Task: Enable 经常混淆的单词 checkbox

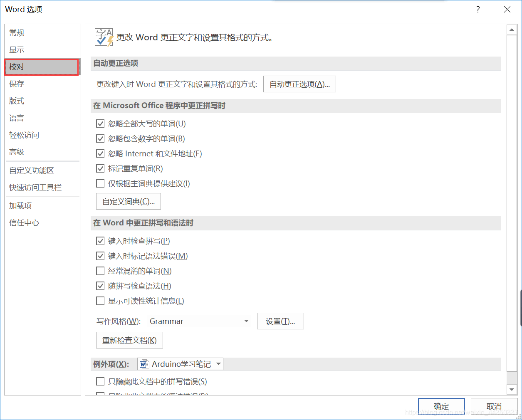Action: [x=100, y=271]
